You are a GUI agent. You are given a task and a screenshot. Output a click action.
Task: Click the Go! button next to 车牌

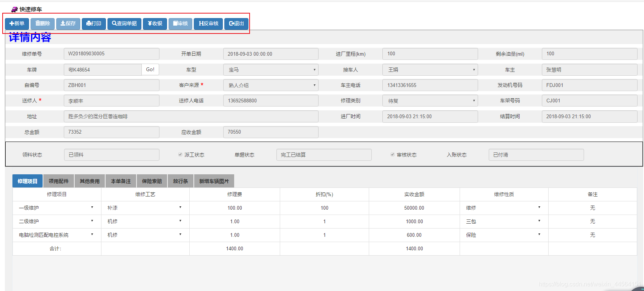coord(150,70)
